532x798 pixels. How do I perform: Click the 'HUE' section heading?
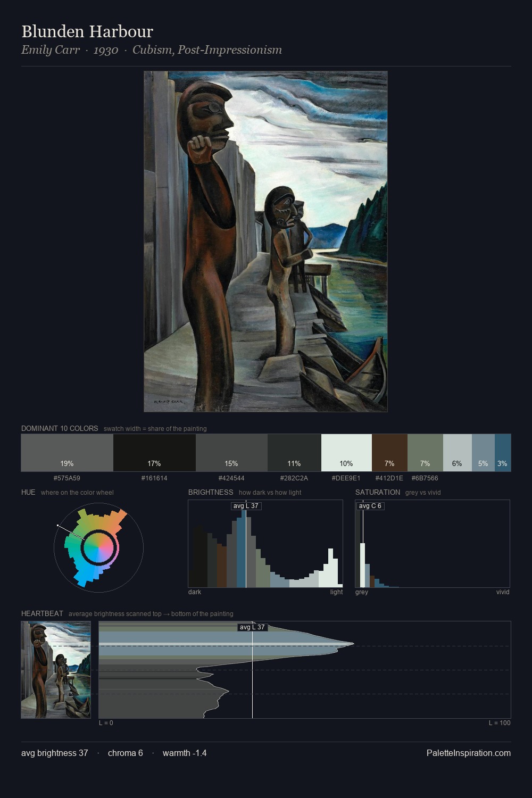tap(28, 492)
